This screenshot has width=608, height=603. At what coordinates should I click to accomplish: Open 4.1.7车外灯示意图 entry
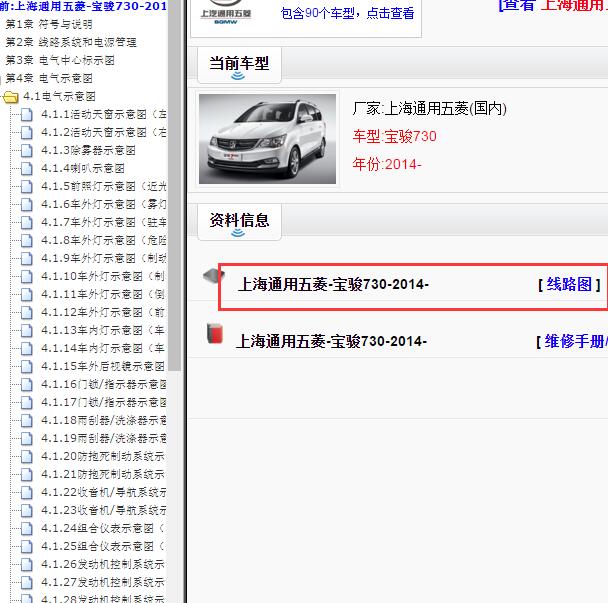[x=104, y=223]
